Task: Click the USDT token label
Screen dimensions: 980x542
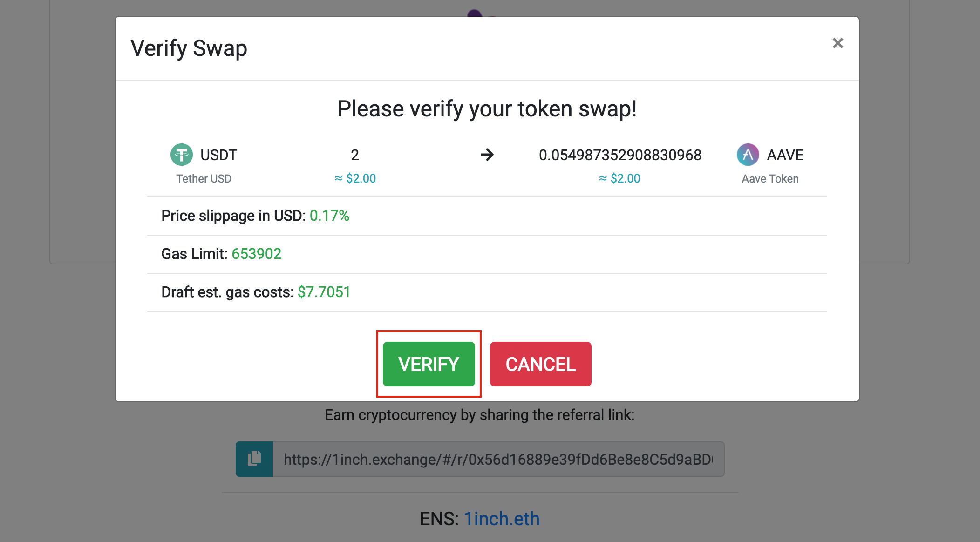Action: (218, 155)
